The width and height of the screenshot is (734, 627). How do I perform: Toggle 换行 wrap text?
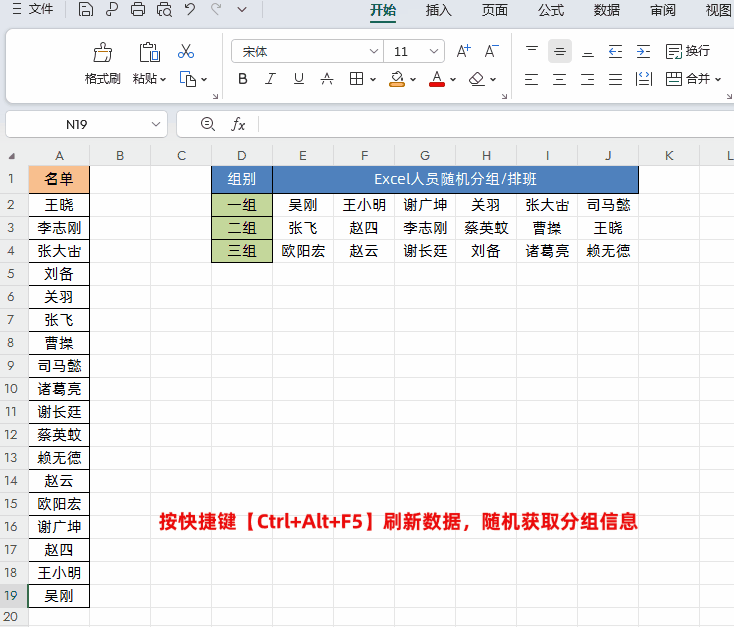coord(688,51)
